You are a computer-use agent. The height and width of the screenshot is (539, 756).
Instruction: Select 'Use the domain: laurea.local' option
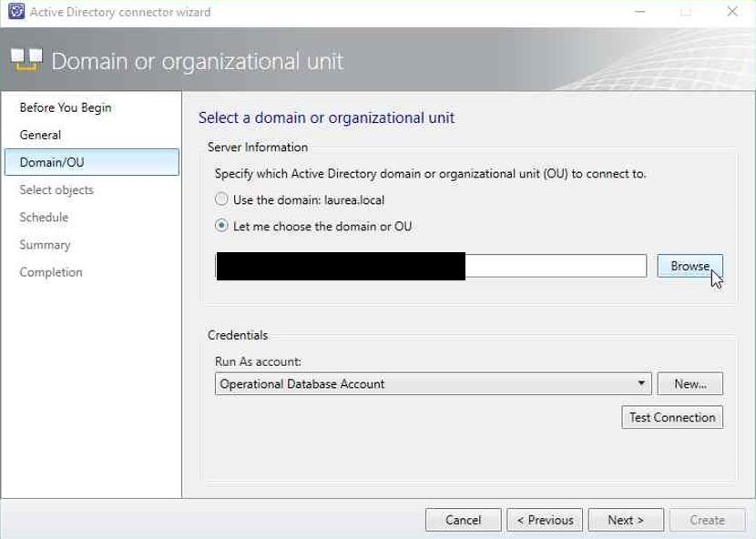(x=221, y=199)
